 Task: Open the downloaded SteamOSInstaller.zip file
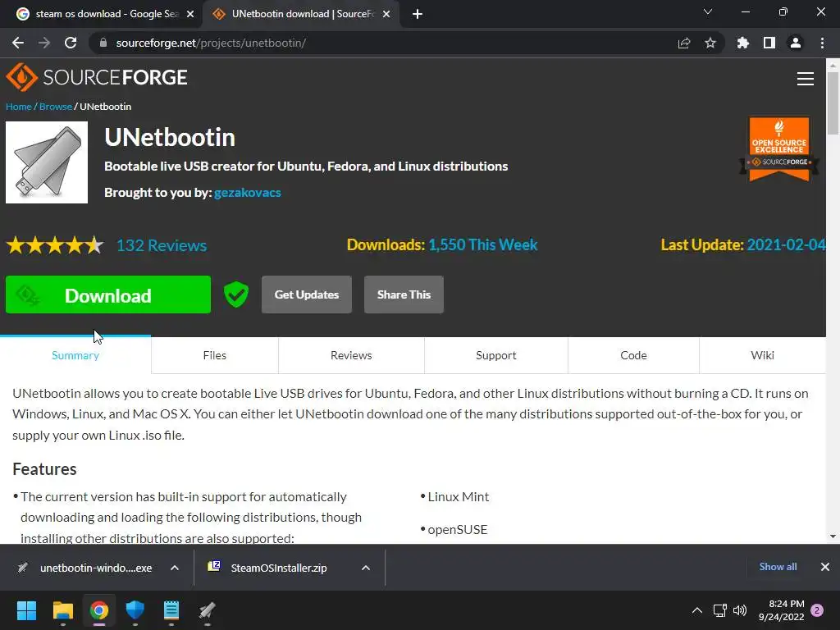(268, 568)
